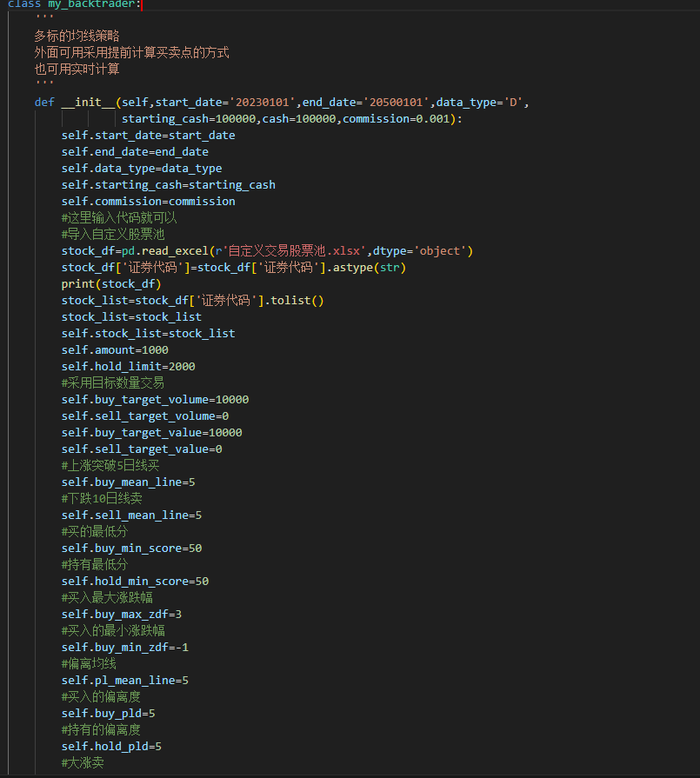Click the docstring line 多标的均线策略

coord(77,36)
